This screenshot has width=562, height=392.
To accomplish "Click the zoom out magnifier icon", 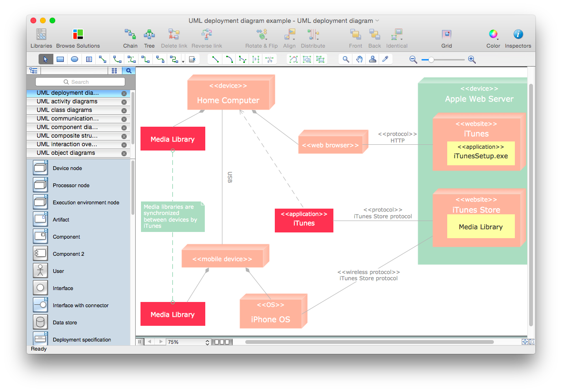I will tap(413, 60).
